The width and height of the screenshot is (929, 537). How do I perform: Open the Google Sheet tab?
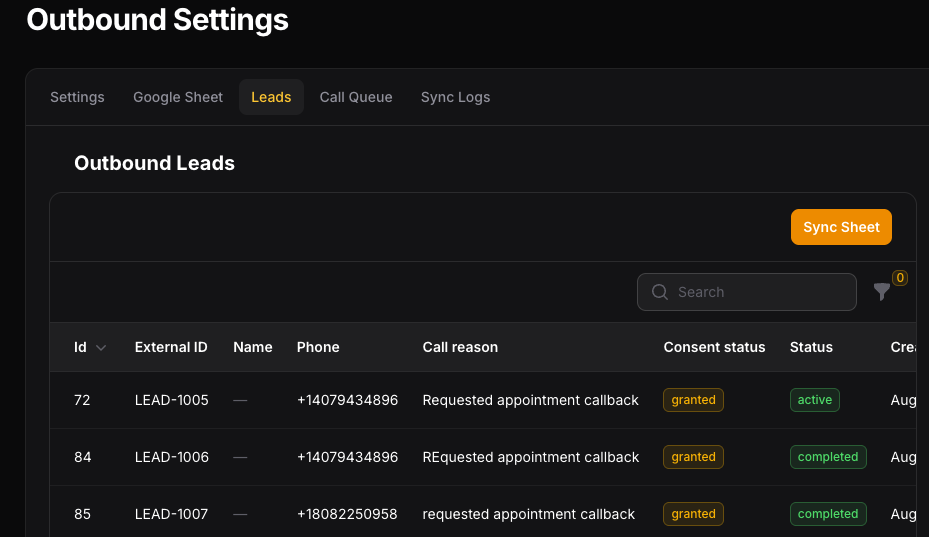click(x=178, y=97)
